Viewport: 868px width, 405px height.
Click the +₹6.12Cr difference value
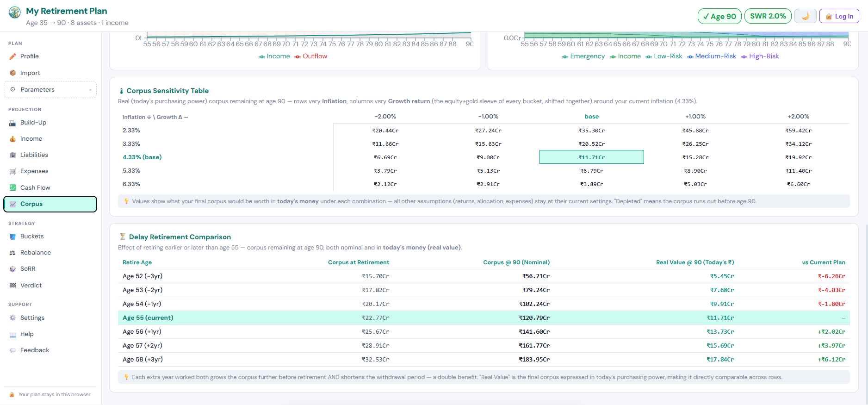tap(831, 360)
